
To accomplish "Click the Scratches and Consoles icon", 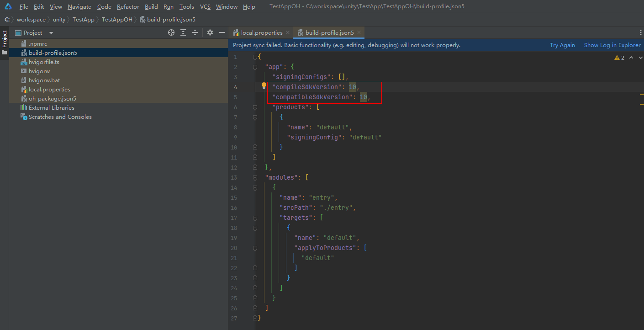I will (24, 117).
